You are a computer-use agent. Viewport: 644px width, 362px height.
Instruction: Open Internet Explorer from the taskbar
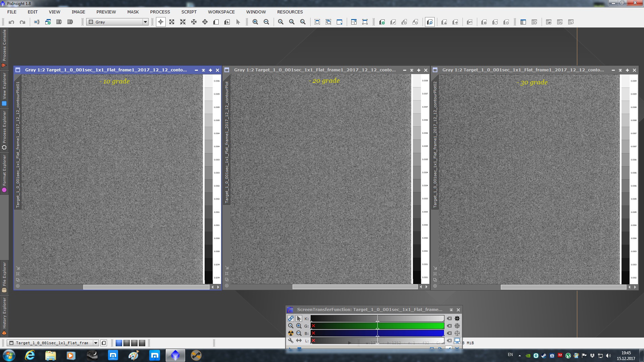pos(30,355)
